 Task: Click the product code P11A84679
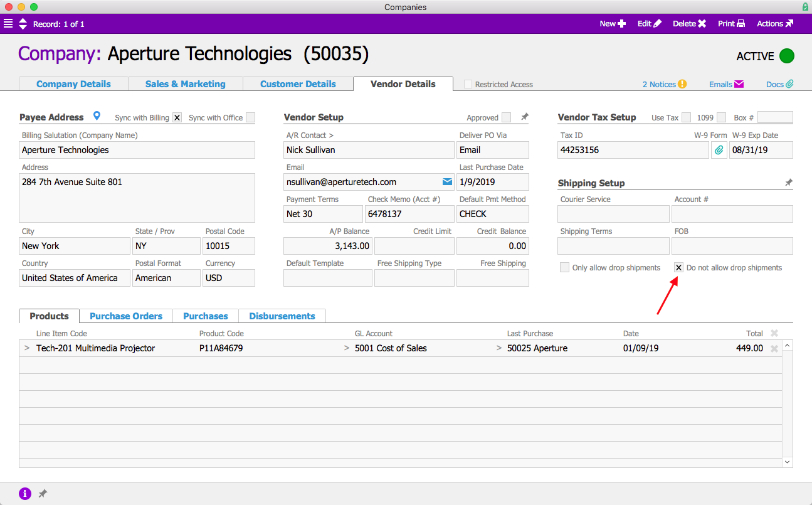pos(221,348)
